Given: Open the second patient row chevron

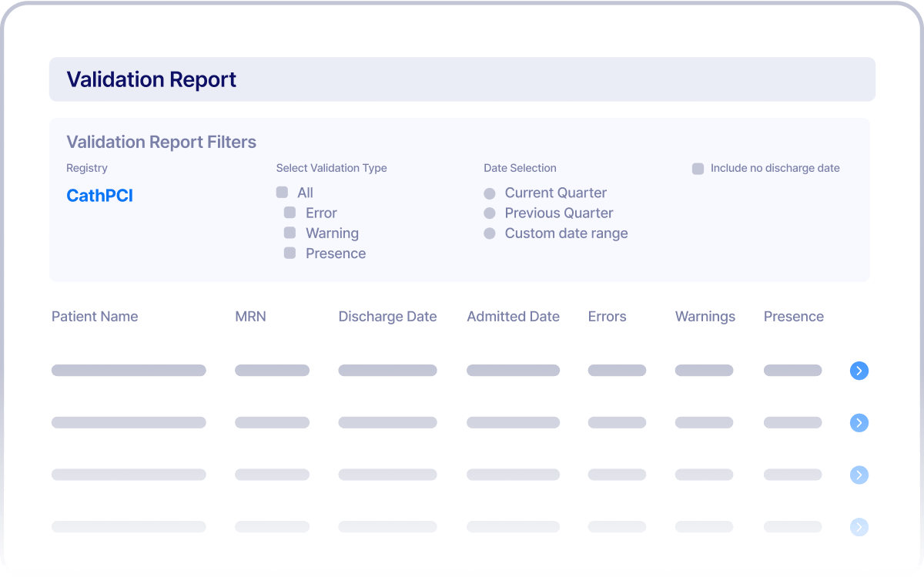Looking at the screenshot, I should [x=859, y=423].
